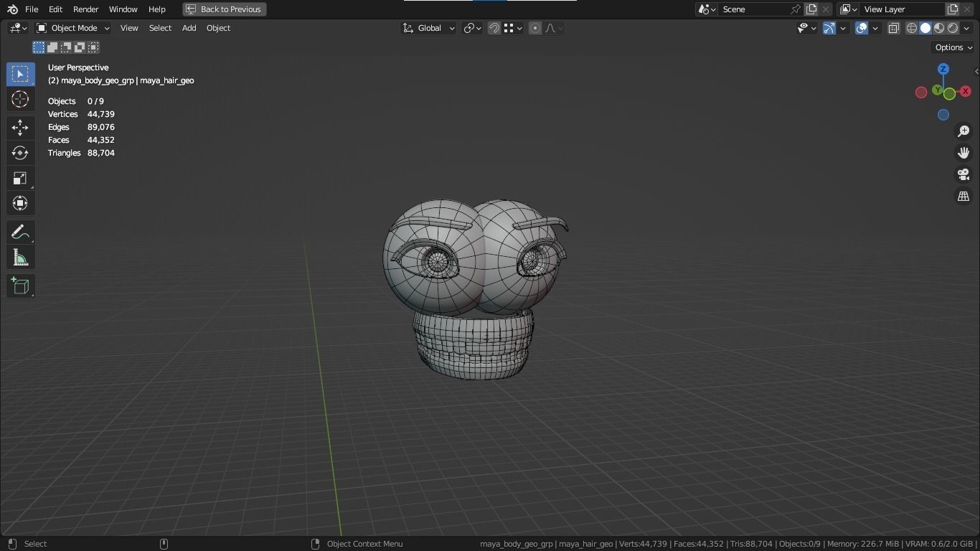The height and width of the screenshot is (551, 980).
Task: Click Back to Previous button
Action: (225, 9)
